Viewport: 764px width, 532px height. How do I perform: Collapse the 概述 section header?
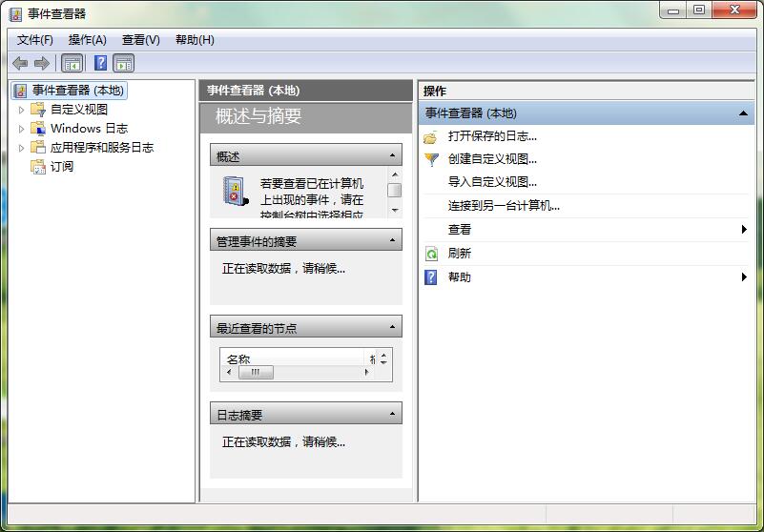point(392,155)
